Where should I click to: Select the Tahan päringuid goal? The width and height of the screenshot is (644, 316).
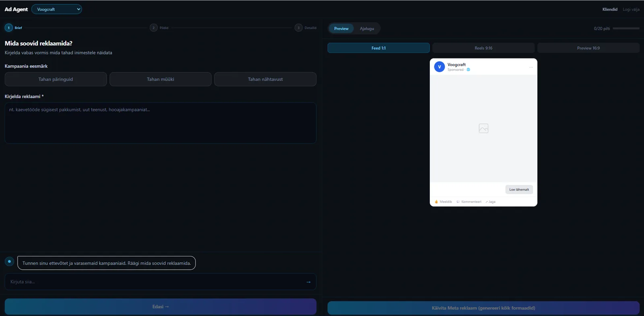tap(56, 79)
